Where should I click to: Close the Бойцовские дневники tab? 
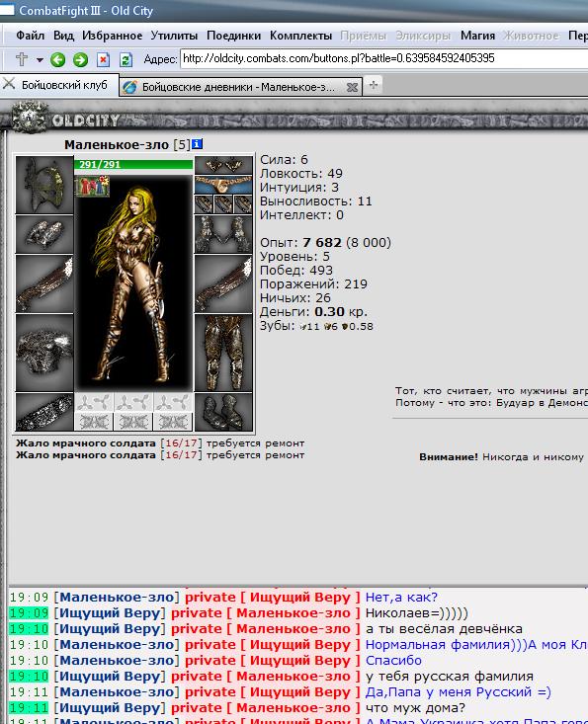click(352, 87)
